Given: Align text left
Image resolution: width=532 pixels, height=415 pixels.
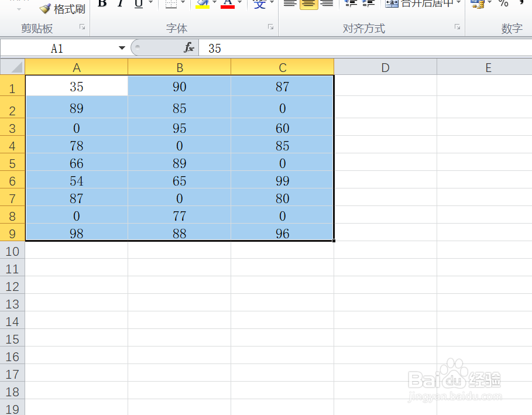Looking at the screenshot, I should [x=290, y=4].
